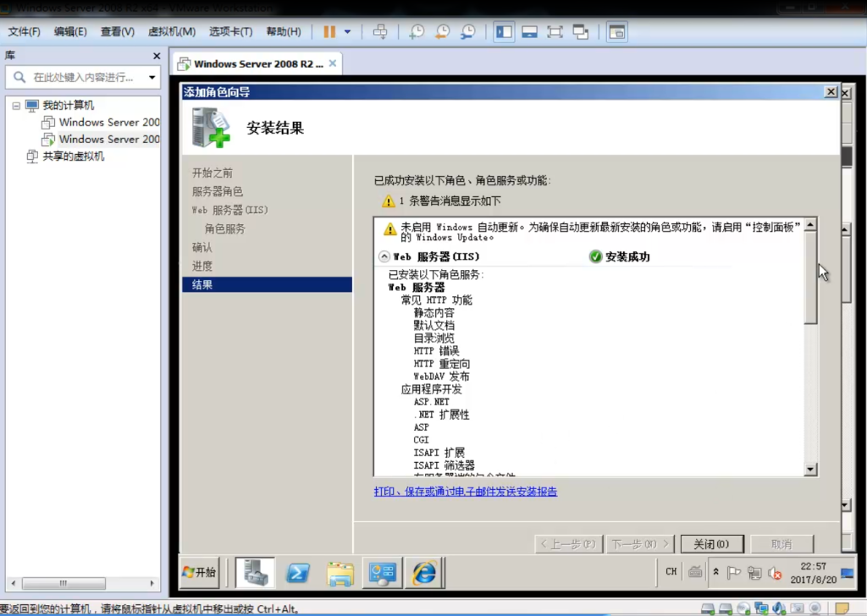
Task: Open the 文件(F) menu
Action: [24, 32]
